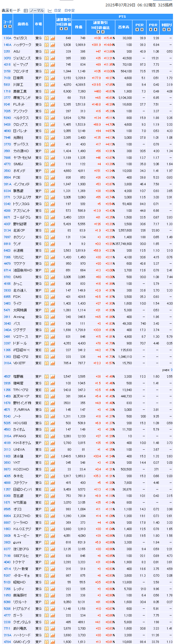The width and height of the screenshot is (177, 644).
Task: Open chart icon for 318A VIXETF
Action: tap(53, 363)
